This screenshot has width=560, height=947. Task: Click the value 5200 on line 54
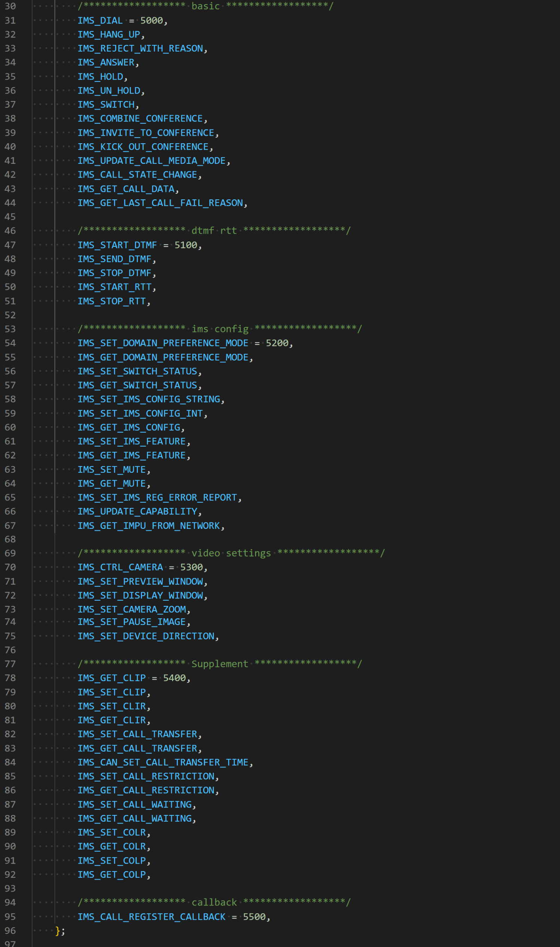(277, 343)
